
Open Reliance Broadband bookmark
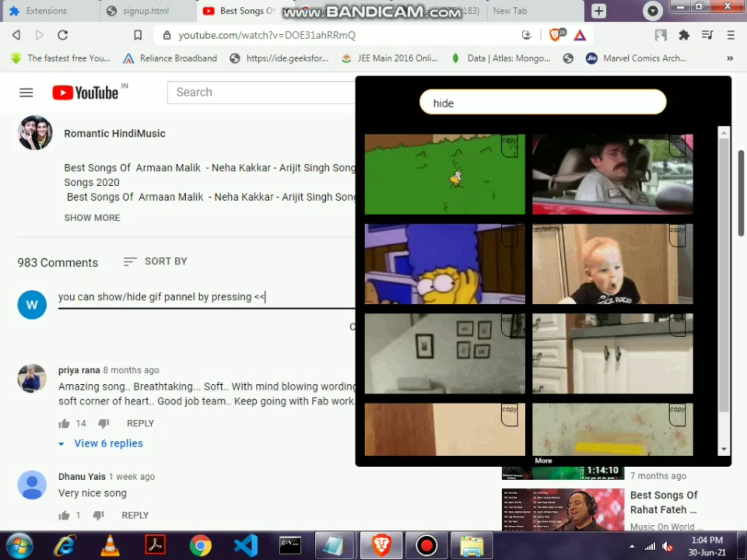click(170, 58)
